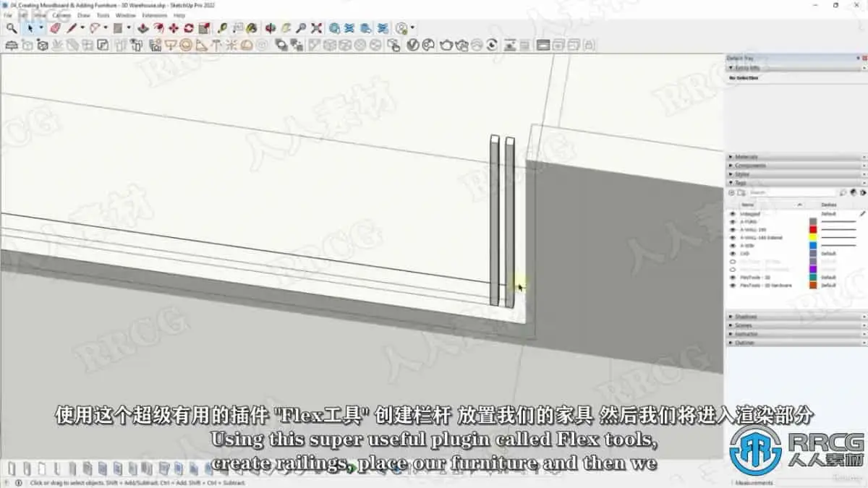Click the Zoom Extents icon

click(x=316, y=28)
